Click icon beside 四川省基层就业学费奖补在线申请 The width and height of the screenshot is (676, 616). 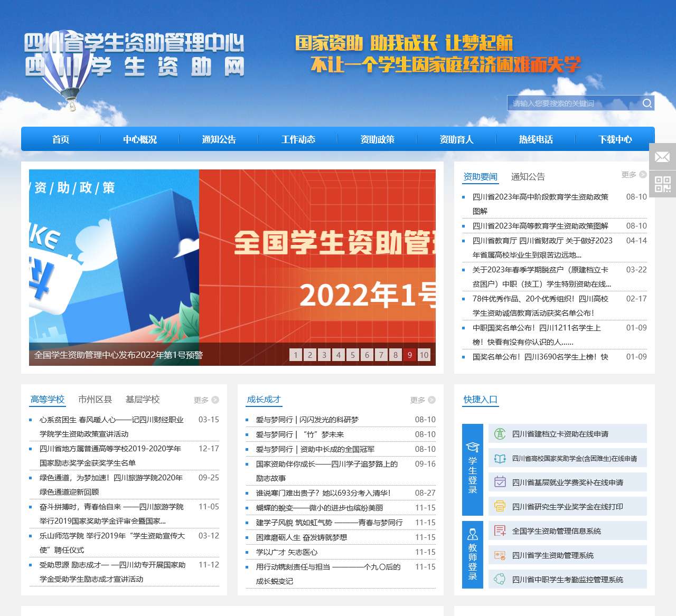click(500, 482)
